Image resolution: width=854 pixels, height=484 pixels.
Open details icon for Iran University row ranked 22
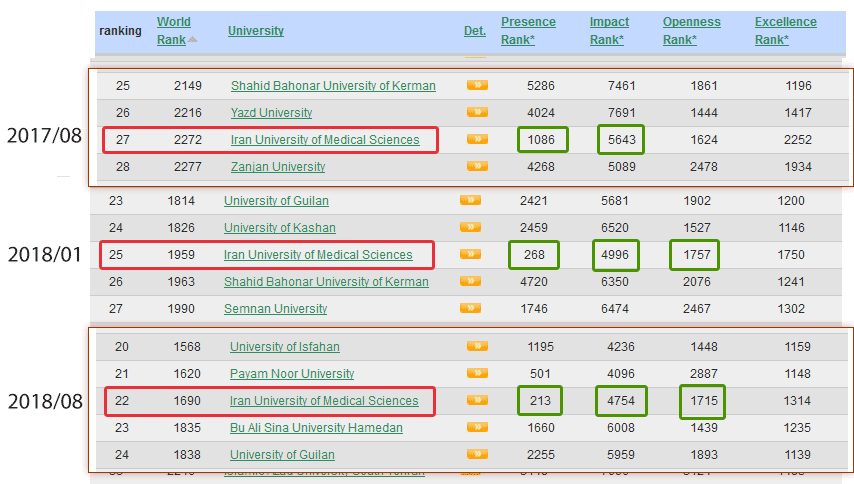(x=477, y=400)
